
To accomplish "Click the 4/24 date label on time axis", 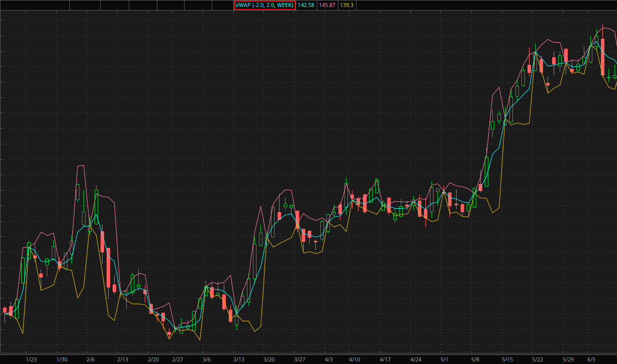I will 416,359.
